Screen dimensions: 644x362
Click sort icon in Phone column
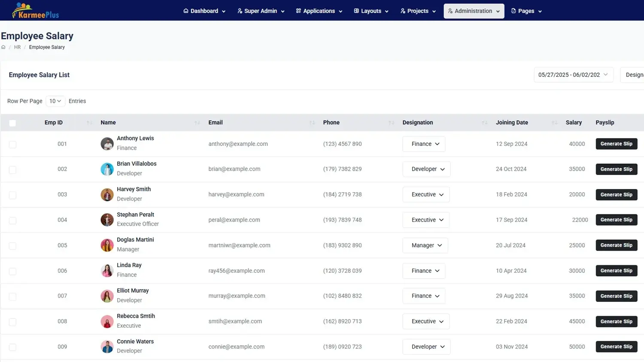point(391,123)
